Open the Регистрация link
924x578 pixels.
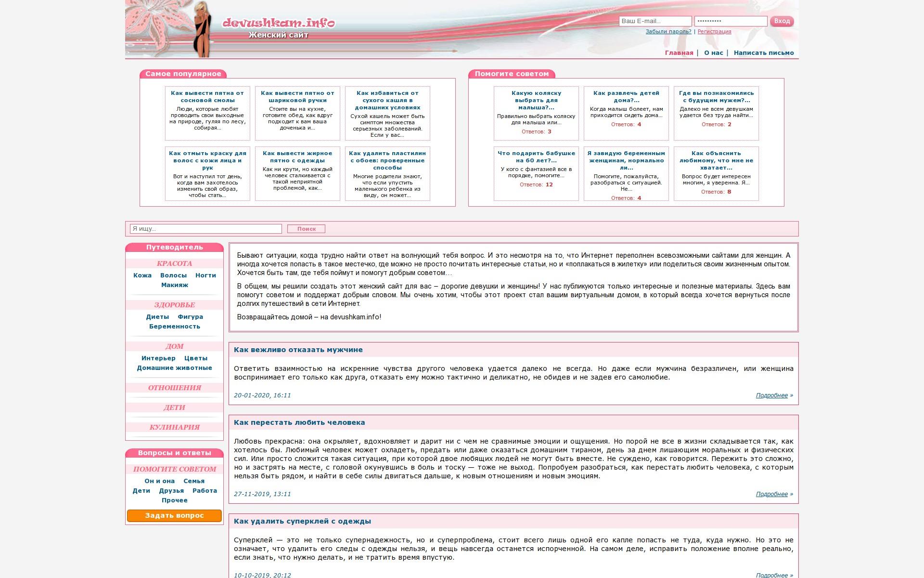(x=714, y=31)
